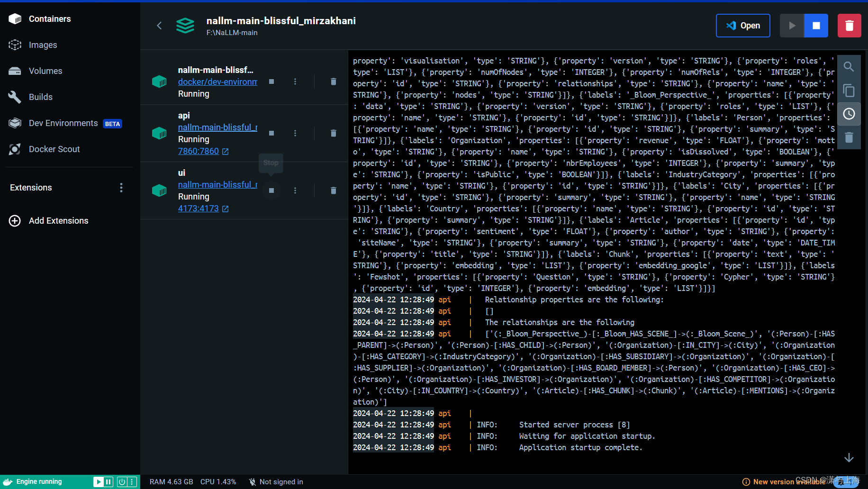
Task: Delete the ui container
Action: click(334, 190)
